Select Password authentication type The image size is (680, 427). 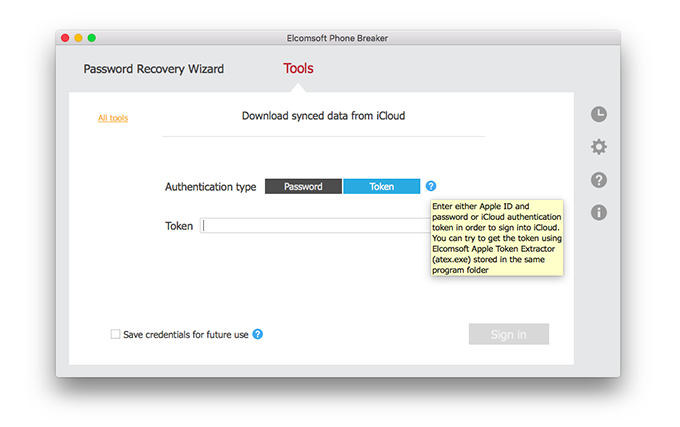303,186
